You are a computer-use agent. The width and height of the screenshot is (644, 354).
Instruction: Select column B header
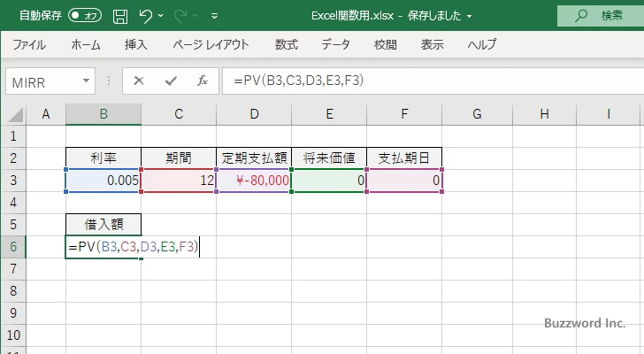tap(103, 114)
